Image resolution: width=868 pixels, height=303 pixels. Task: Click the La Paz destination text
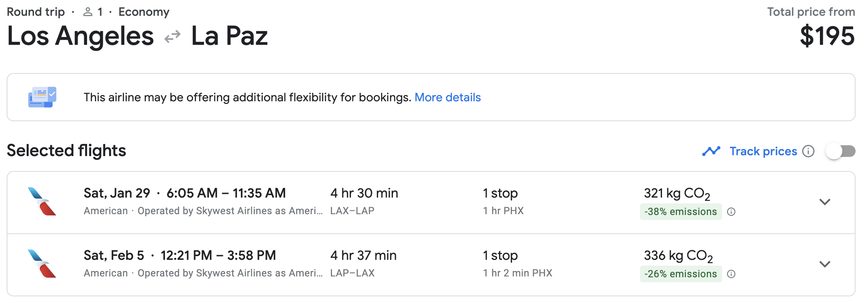click(x=230, y=37)
